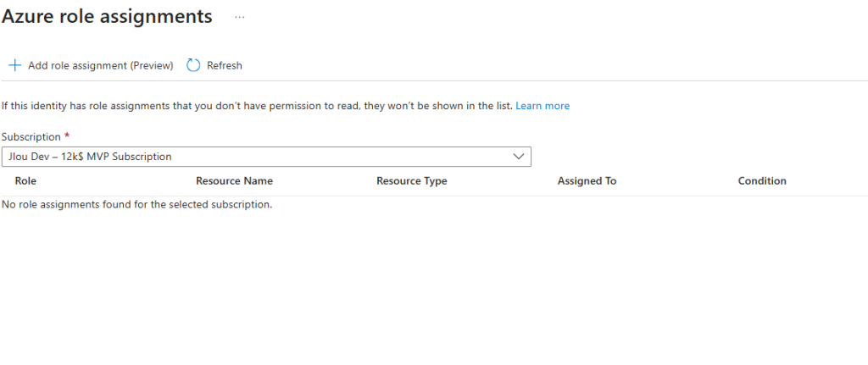Viewport: 868px width, 365px height.
Task: Click the 'No role assignments found' message
Action: (136, 204)
